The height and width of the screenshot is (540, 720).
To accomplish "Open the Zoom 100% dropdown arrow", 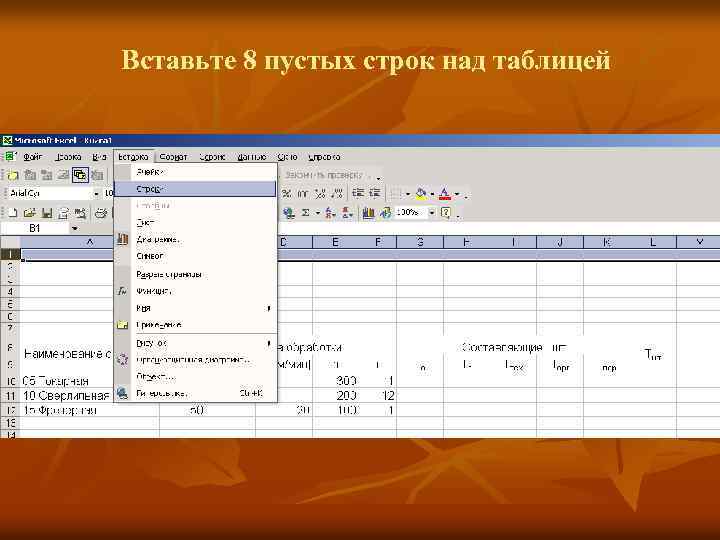I will [x=432, y=213].
